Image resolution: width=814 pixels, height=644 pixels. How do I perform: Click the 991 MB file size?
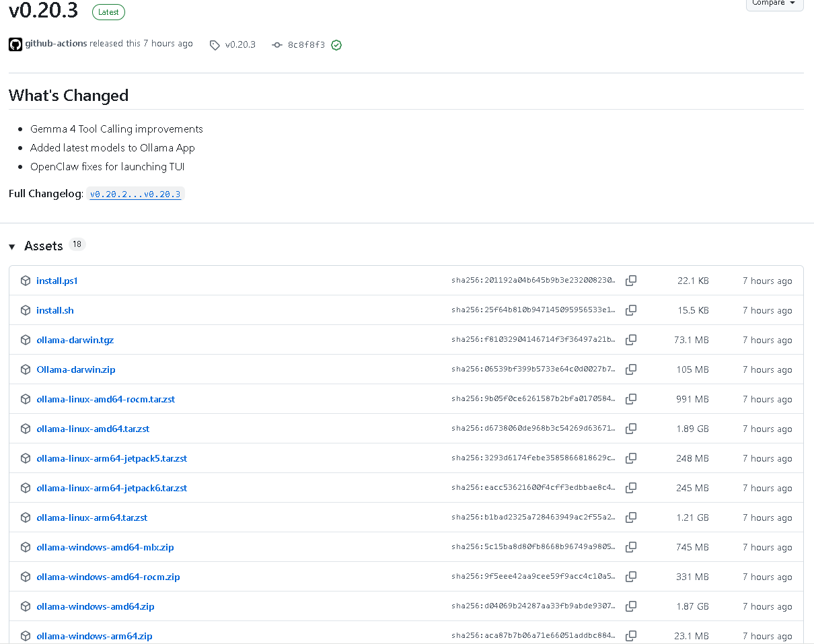pyautogui.click(x=693, y=399)
